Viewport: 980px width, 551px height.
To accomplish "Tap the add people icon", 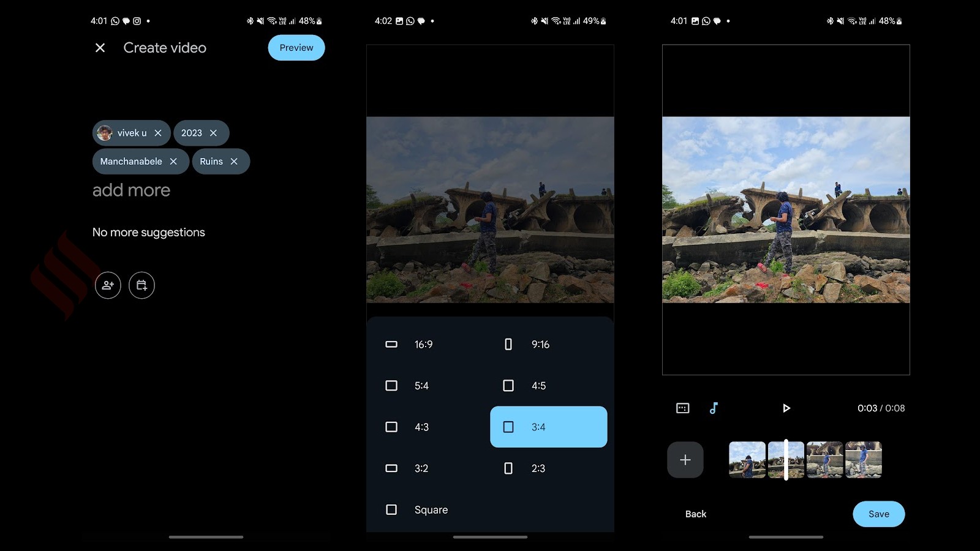I will pyautogui.click(x=108, y=285).
